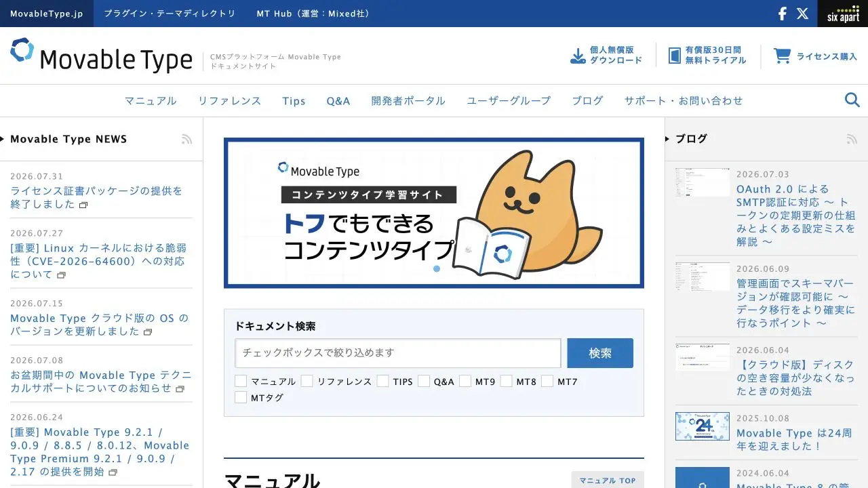
Task: Click thumbnail of クラウド版 ディスク blog post
Action: coord(703,357)
